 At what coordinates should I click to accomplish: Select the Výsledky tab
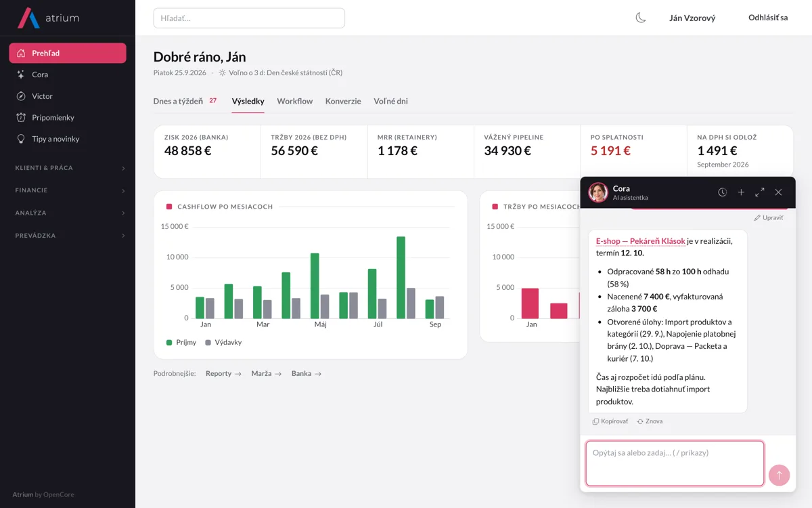(248, 101)
